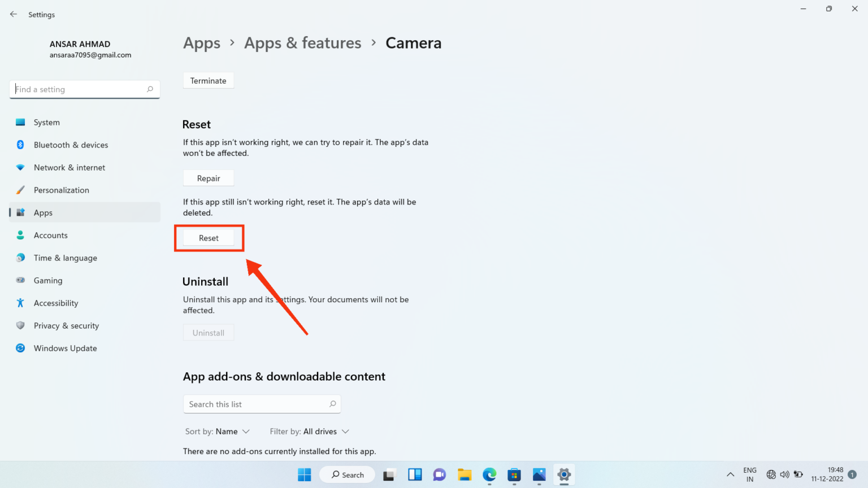The width and height of the screenshot is (868, 488).
Task: Click the Terminate button
Action: [208, 80]
